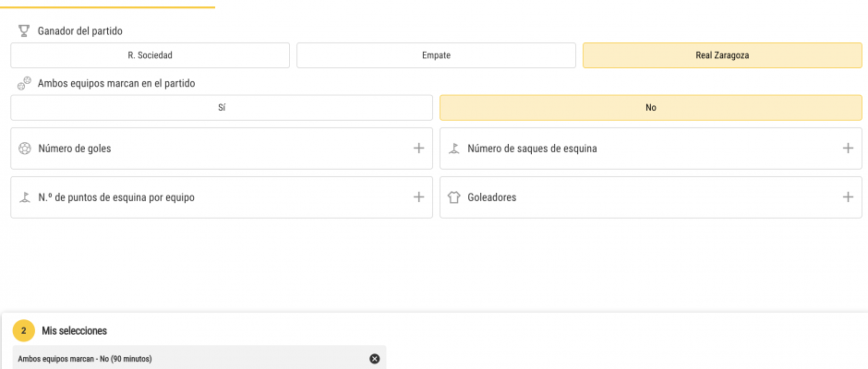Screen dimensions: 868x369
Task: Expand Número de saques de esquina plus
Action: pyautogui.click(x=848, y=149)
